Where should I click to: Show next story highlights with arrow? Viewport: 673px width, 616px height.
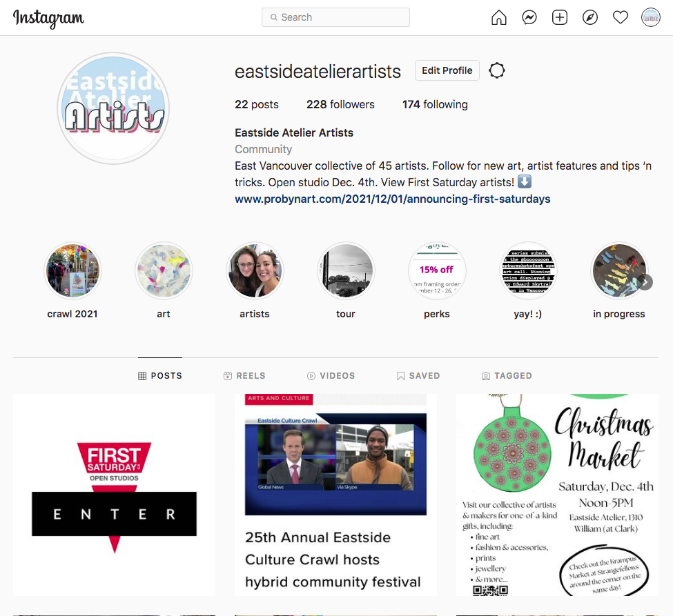pyautogui.click(x=645, y=282)
